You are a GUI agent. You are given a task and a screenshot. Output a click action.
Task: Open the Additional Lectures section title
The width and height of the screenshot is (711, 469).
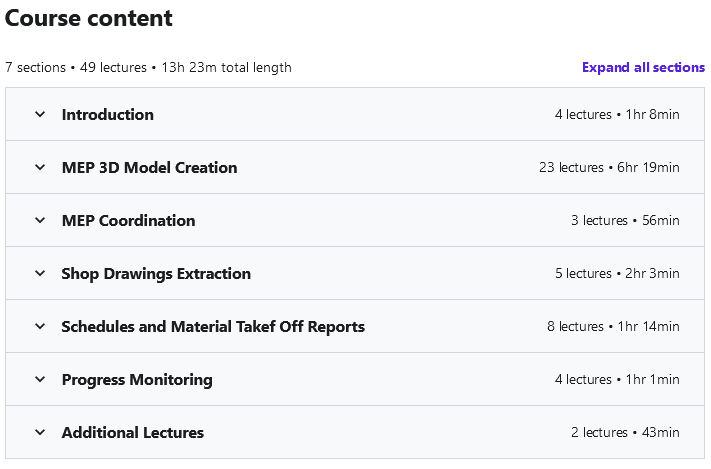click(x=133, y=432)
